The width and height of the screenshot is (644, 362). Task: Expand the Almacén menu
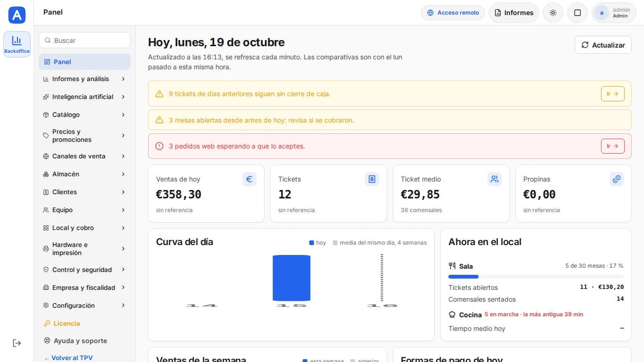(84, 174)
